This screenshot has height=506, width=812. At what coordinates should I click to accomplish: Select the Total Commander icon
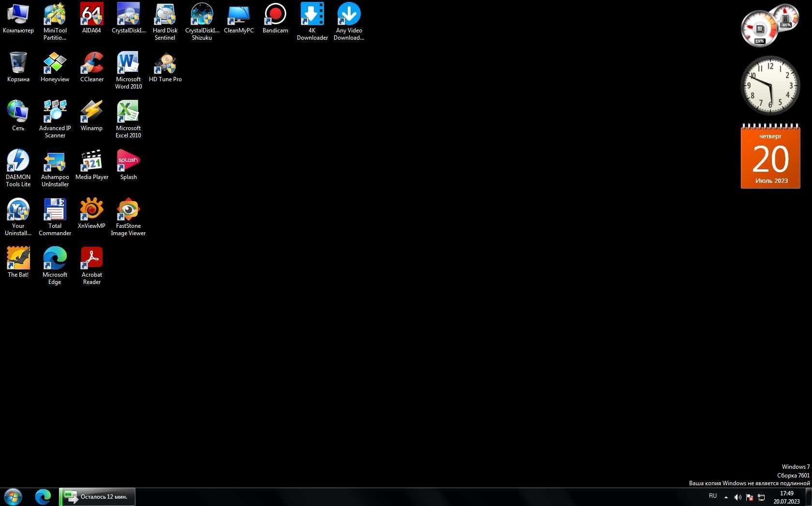[55, 217]
